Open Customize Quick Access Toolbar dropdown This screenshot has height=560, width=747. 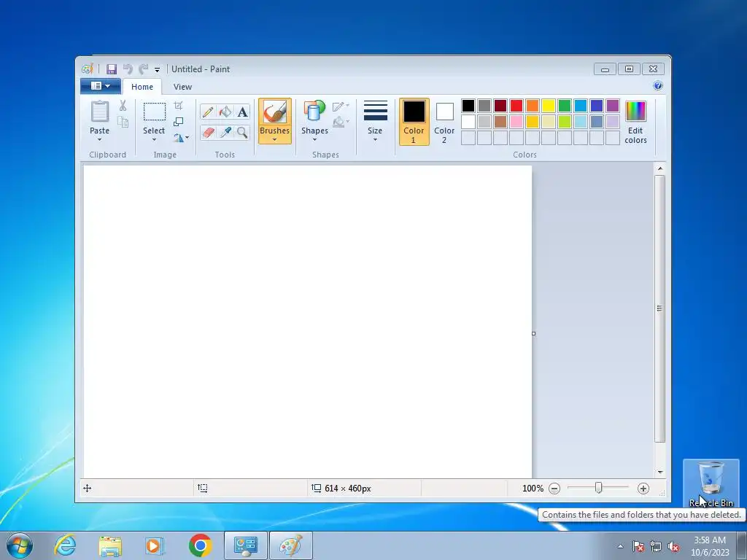click(x=157, y=70)
